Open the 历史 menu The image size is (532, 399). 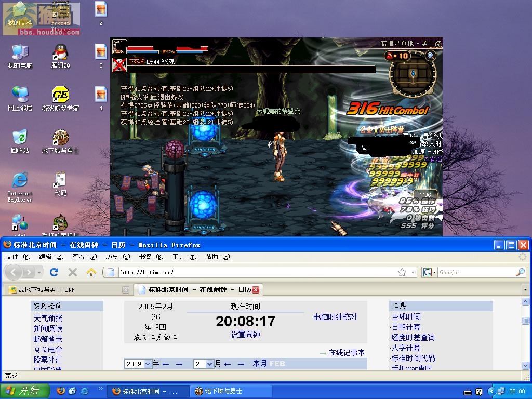(118, 257)
